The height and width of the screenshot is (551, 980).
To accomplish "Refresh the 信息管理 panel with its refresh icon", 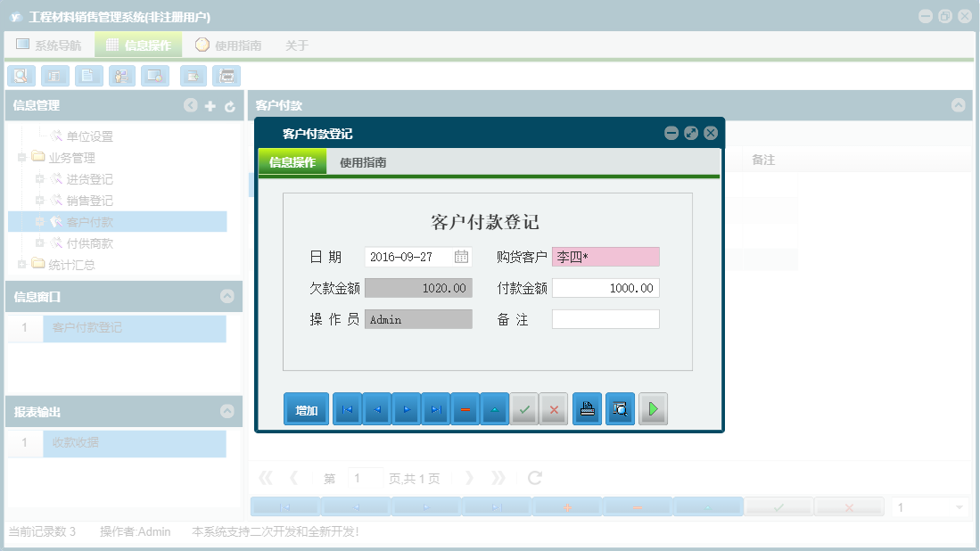I will pyautogui.click(x=230, y=105).
